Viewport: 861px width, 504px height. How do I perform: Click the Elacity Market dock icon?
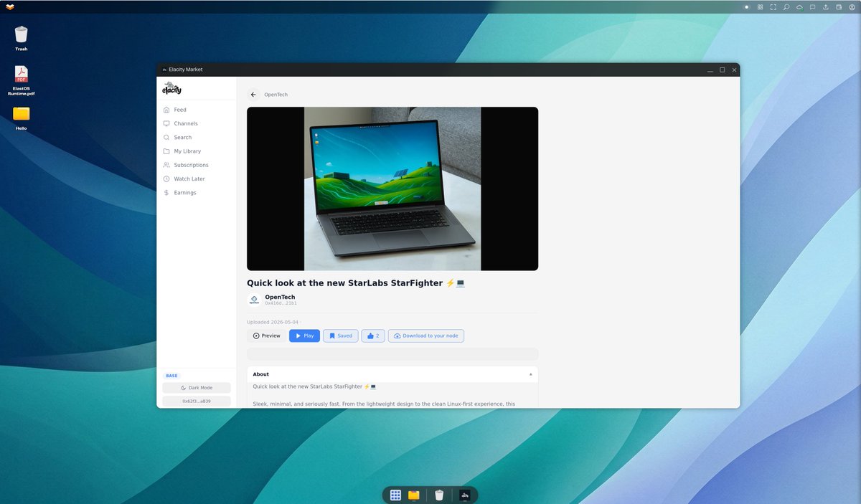[x=465, y=495]
